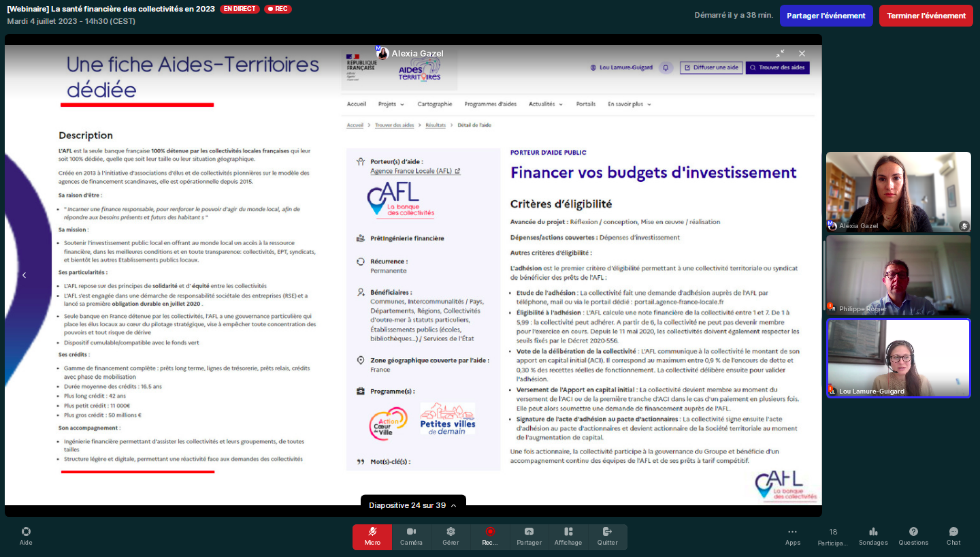Click the Accueil breadcrumb link

coord(355,125)
